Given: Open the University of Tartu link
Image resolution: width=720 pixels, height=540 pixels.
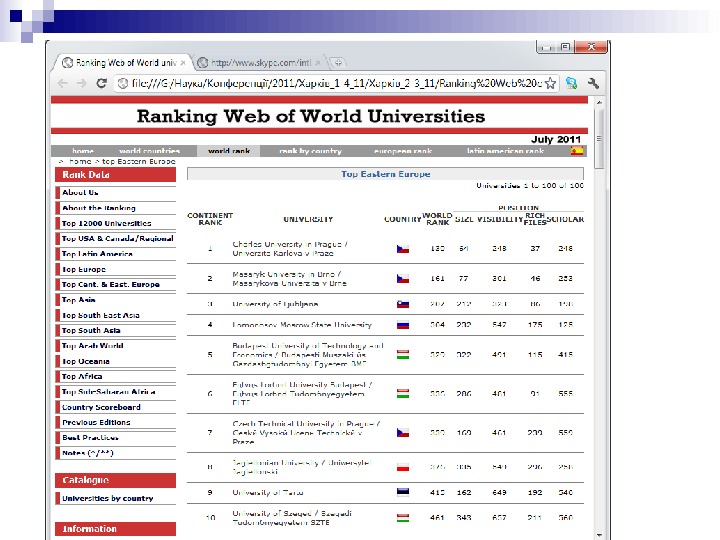Looking at the screenshot, I should coord(268,492).
